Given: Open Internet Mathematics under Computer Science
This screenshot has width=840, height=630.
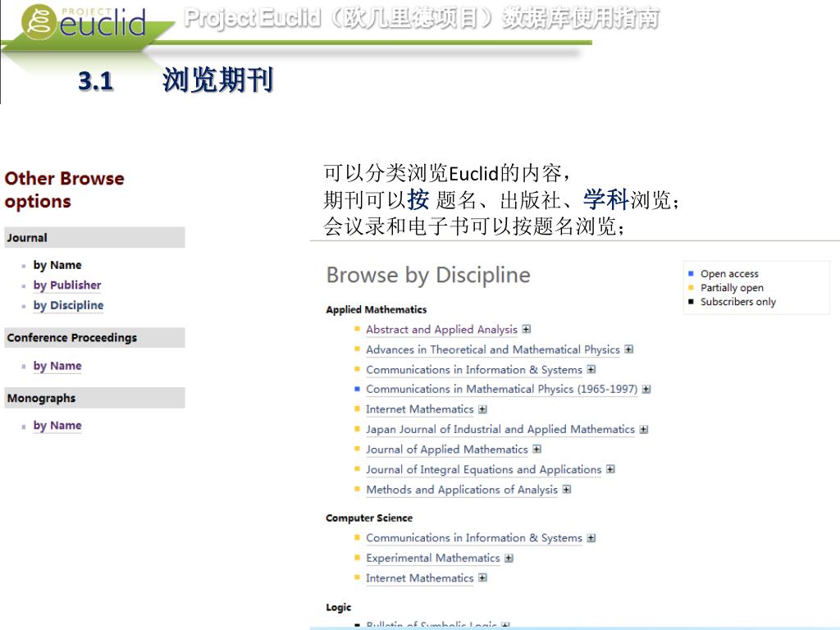Looking at the screenshot, I should click(419, 578).
